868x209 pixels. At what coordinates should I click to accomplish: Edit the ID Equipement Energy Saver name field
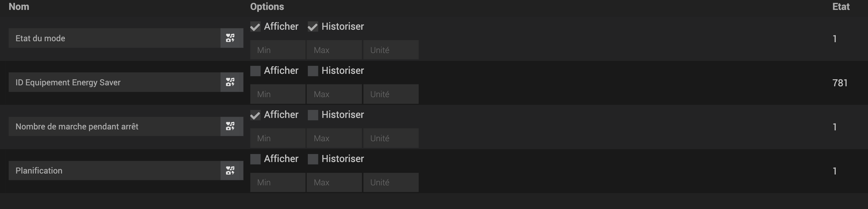coord(114,82)
